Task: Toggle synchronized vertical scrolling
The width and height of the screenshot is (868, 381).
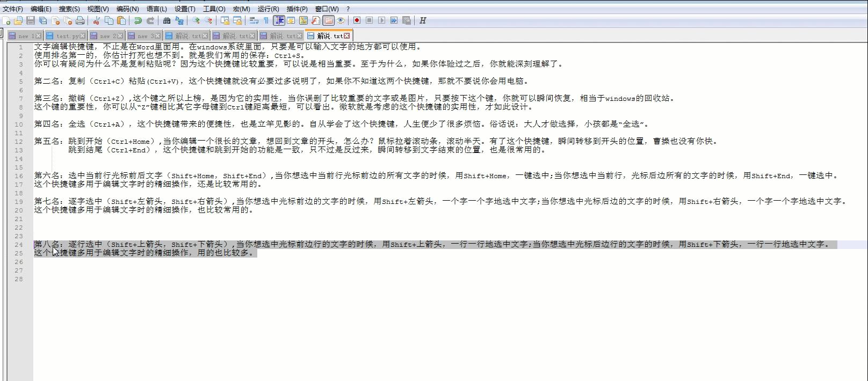Action: (x=225, y=20)
